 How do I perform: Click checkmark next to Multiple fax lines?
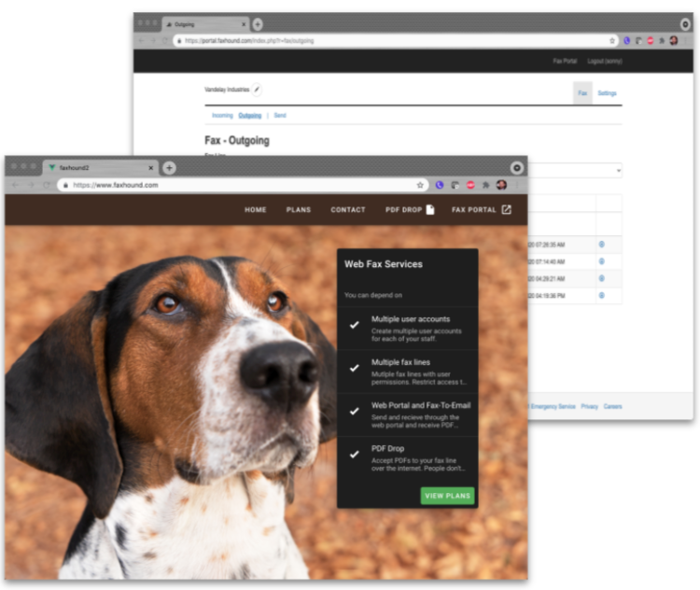[x=354, y=368]
